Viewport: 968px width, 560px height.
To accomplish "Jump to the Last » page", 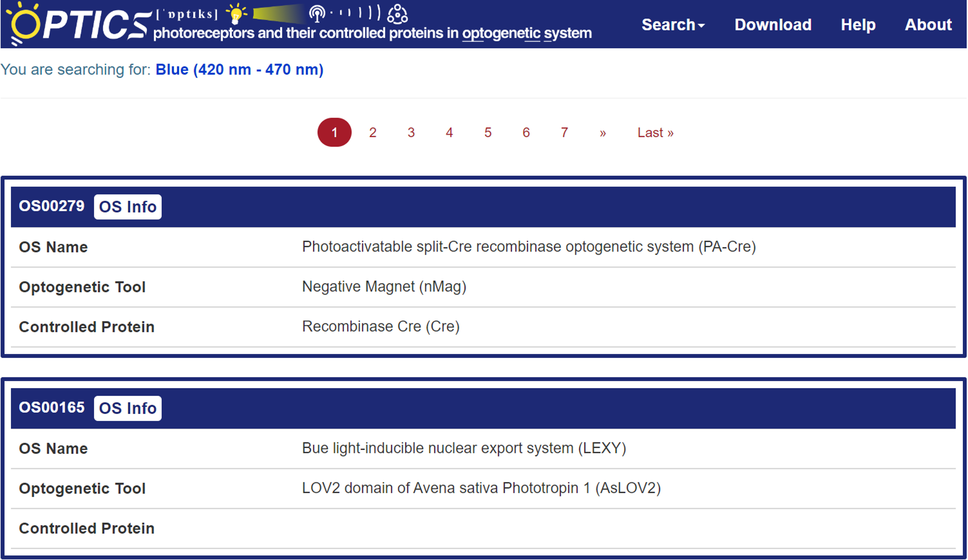I will click(x=655, y=133).
